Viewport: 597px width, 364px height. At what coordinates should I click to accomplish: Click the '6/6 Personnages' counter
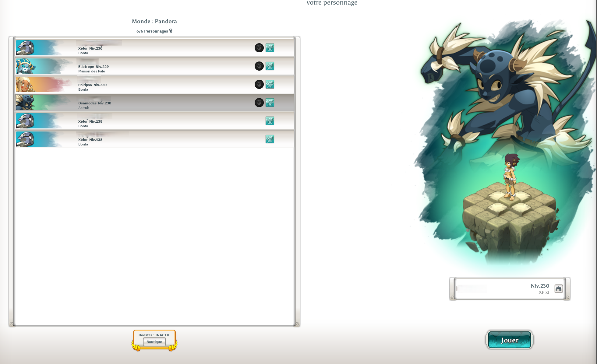point(152,31)
